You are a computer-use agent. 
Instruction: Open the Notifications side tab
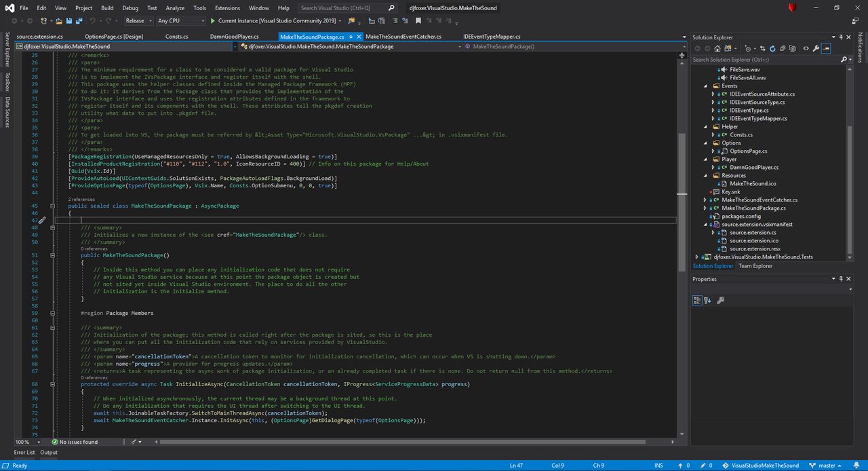(861, 48)
